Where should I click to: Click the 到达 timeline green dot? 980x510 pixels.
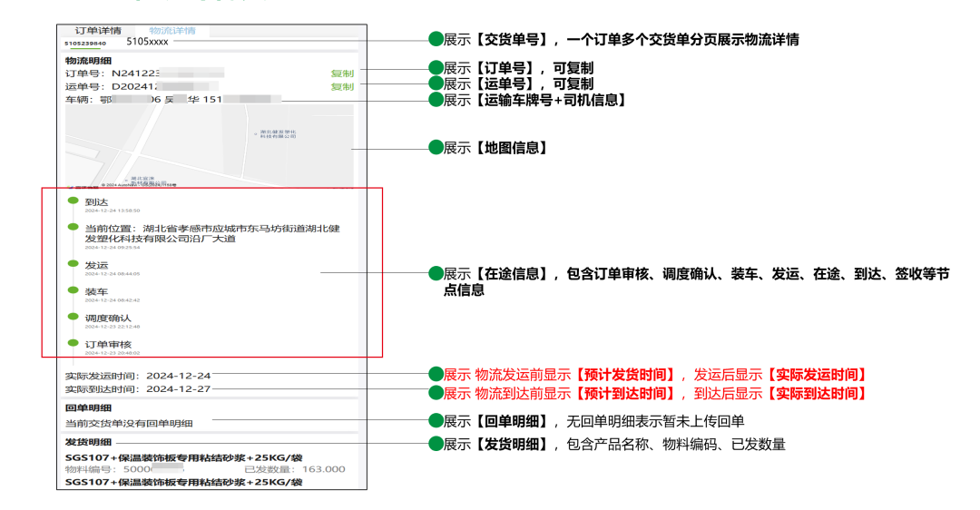coord(73,201)
